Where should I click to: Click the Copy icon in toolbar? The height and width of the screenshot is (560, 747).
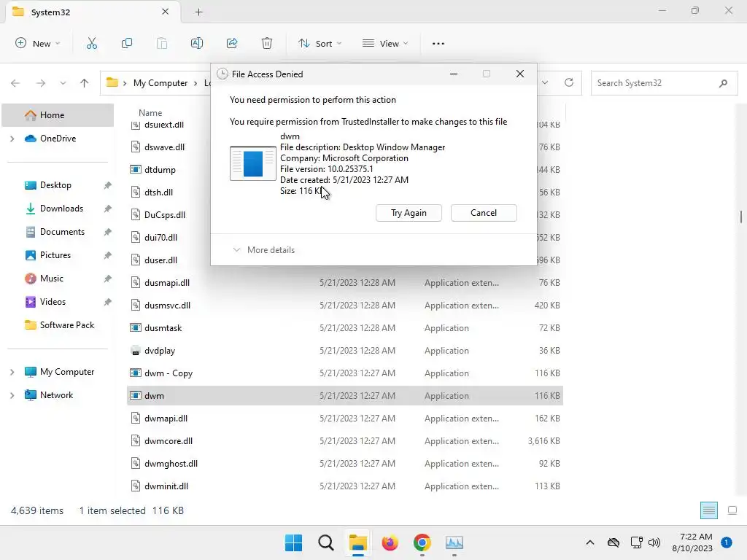tap(127, 43)
